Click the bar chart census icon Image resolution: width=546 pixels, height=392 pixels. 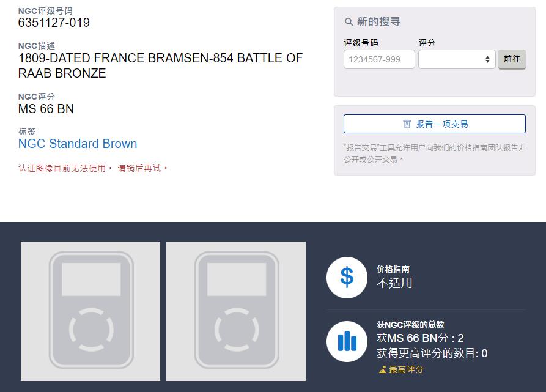[347, 341]
